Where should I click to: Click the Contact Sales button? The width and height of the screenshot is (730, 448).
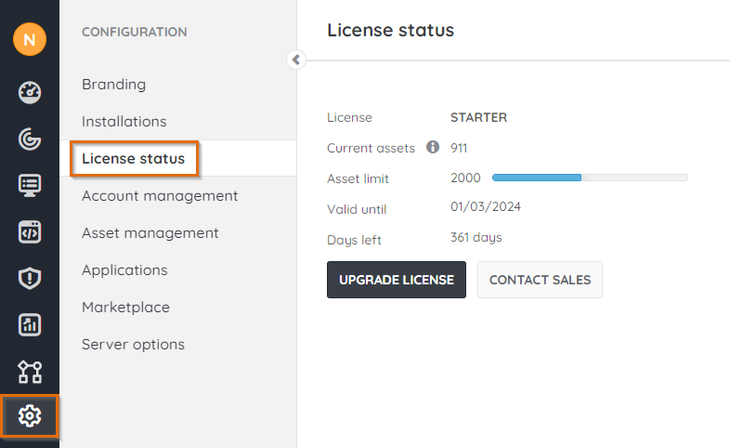[540, 280]
